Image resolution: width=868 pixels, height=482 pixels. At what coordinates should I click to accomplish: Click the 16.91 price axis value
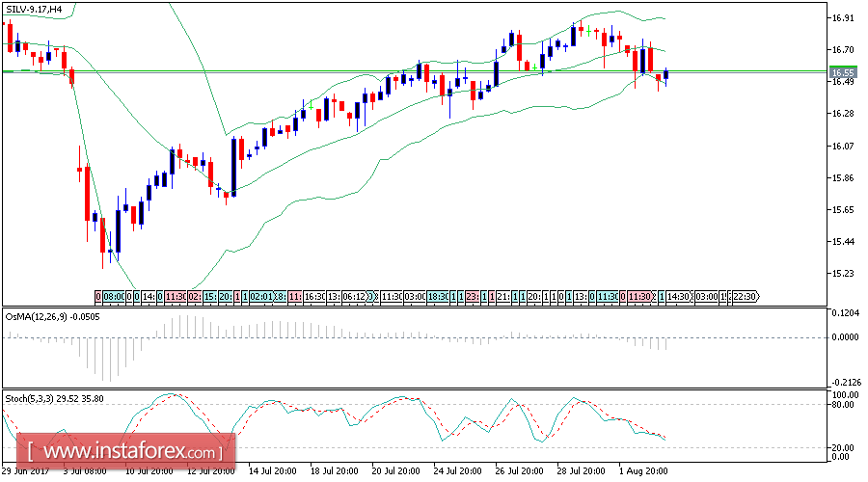(843, 17)
